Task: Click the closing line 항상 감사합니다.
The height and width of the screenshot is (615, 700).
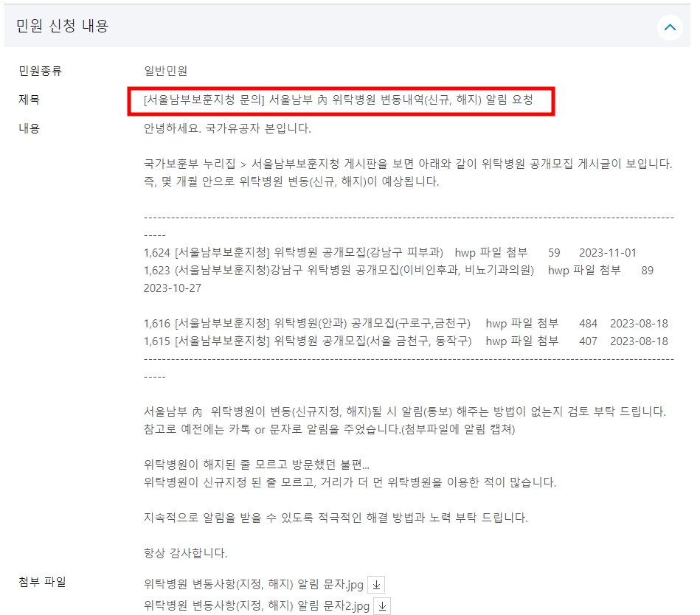Action: pyautogui.click(x=185, y=553)
